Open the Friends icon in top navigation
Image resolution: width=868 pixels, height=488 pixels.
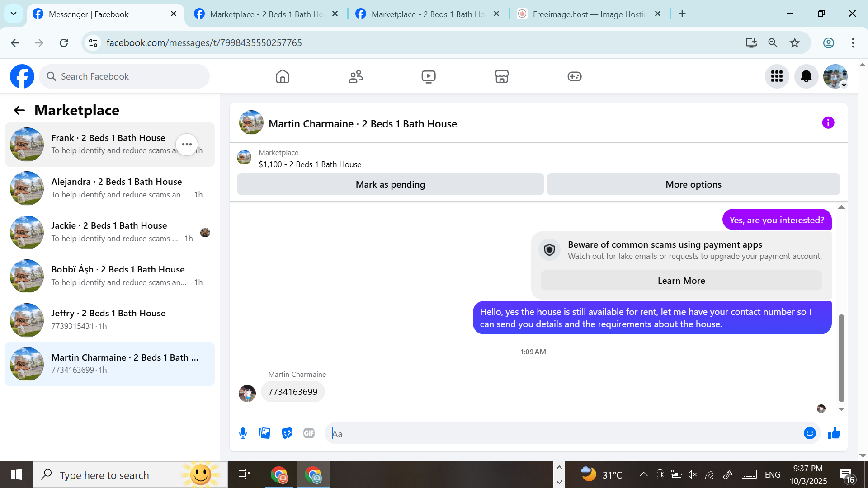tap(356, 76)
